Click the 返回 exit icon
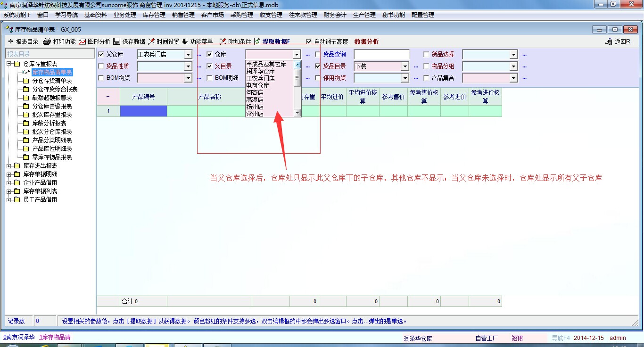The height and width of the screenshot is (347, 644). [609, 41]
